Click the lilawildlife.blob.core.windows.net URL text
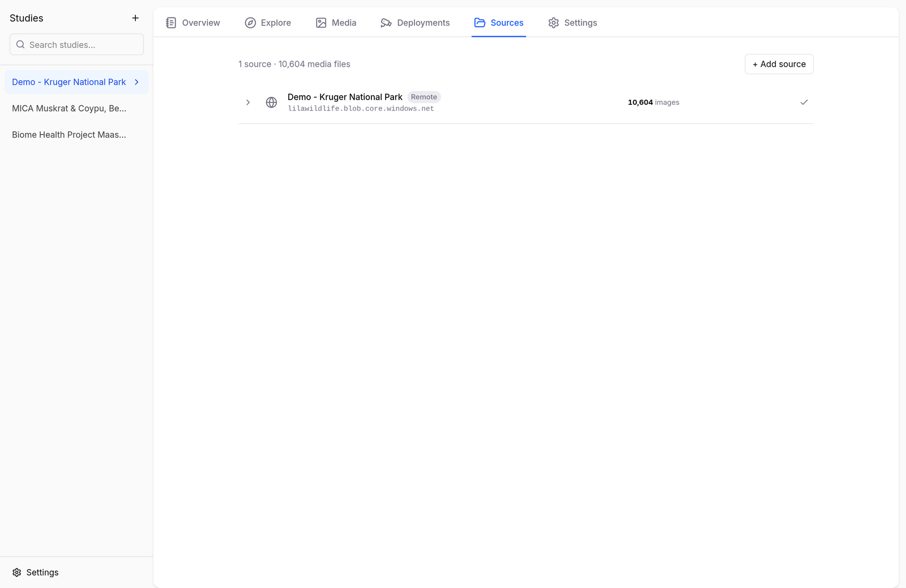 click(x=361, y=109)
